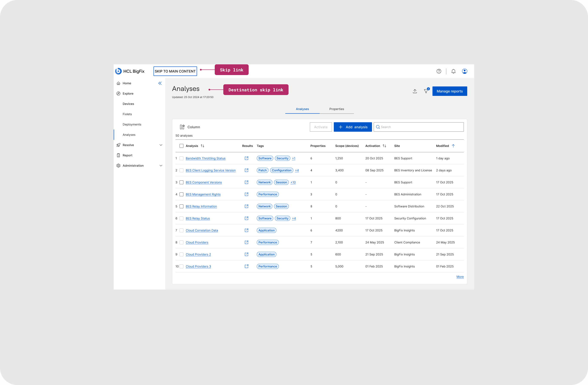This screenshot has width=588, height=385.
Task: Check the Bandwidth Throttling Status row checkbox
Action: tap(181, 158)
